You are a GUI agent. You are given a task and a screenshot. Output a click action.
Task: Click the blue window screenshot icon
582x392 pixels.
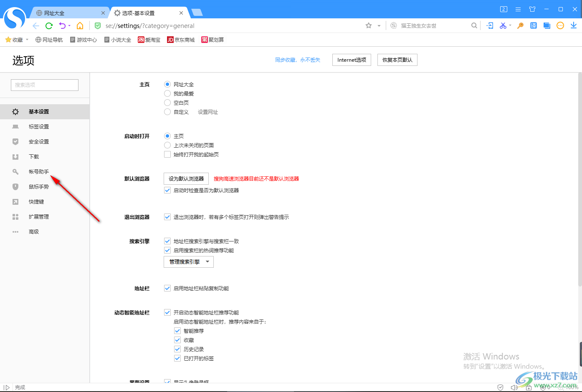547,26
